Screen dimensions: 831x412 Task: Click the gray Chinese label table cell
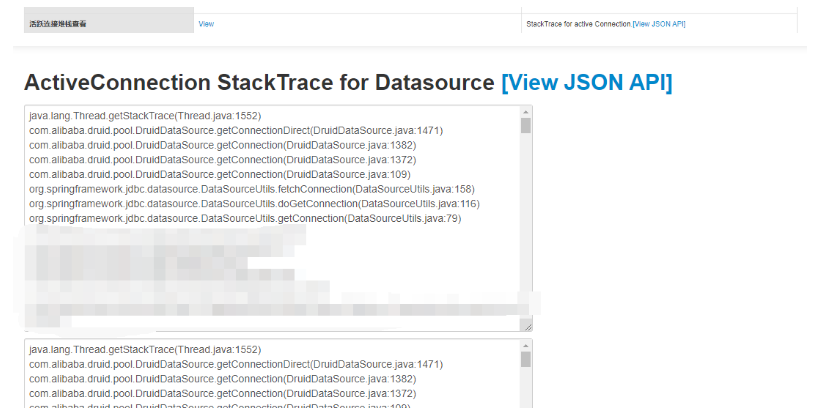click(109, 23)
